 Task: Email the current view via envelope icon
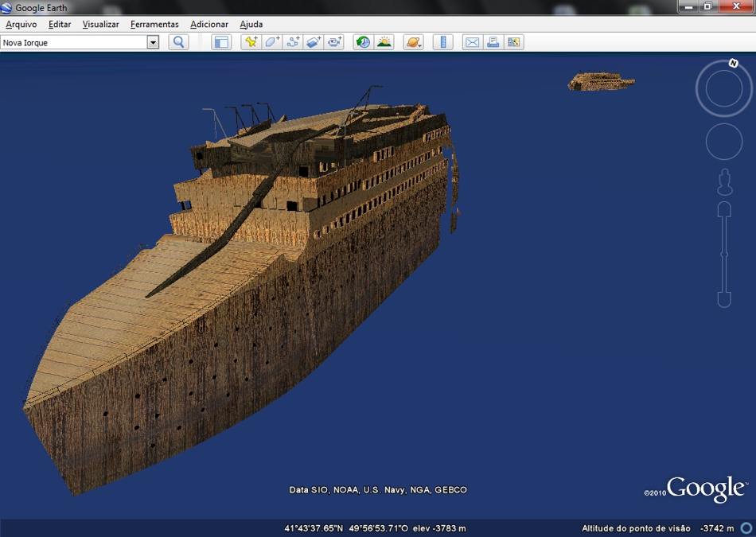coord(473,41)
